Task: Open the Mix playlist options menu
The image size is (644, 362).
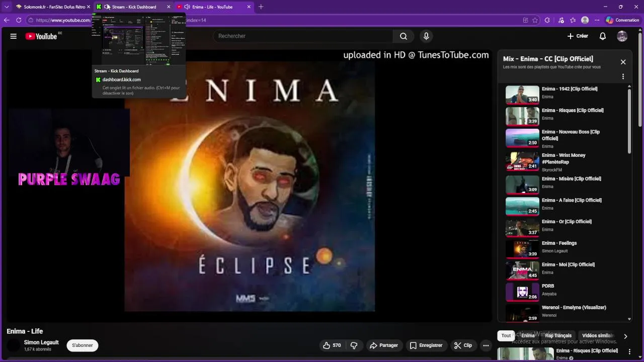Action: click(623, 77)
